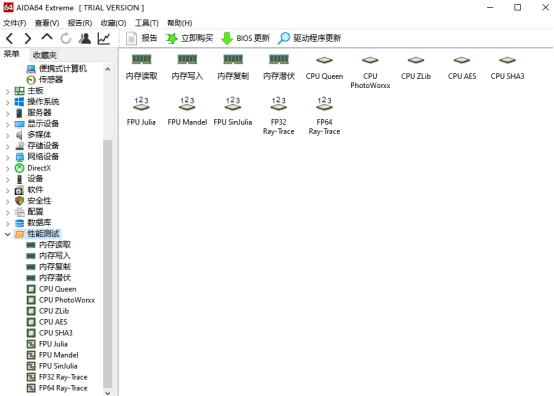Select FPU Julia icon in main pane
Viewport: 554px width, 396px height.
141,111
